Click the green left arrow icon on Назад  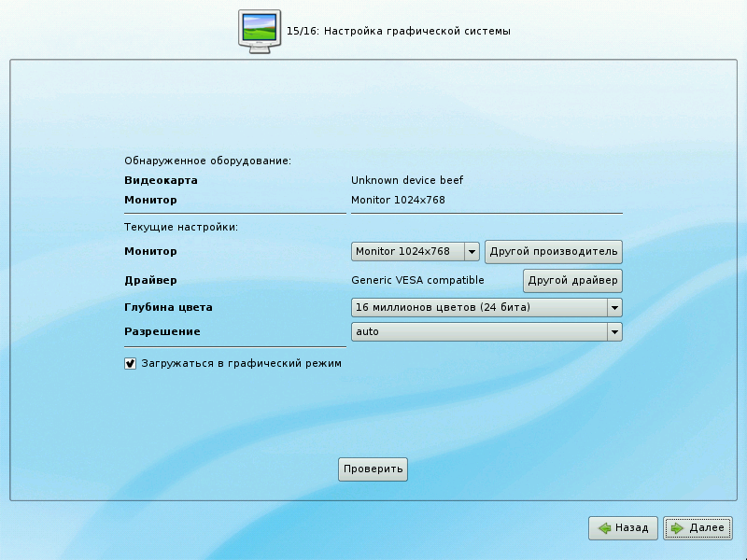click(605, 528)
